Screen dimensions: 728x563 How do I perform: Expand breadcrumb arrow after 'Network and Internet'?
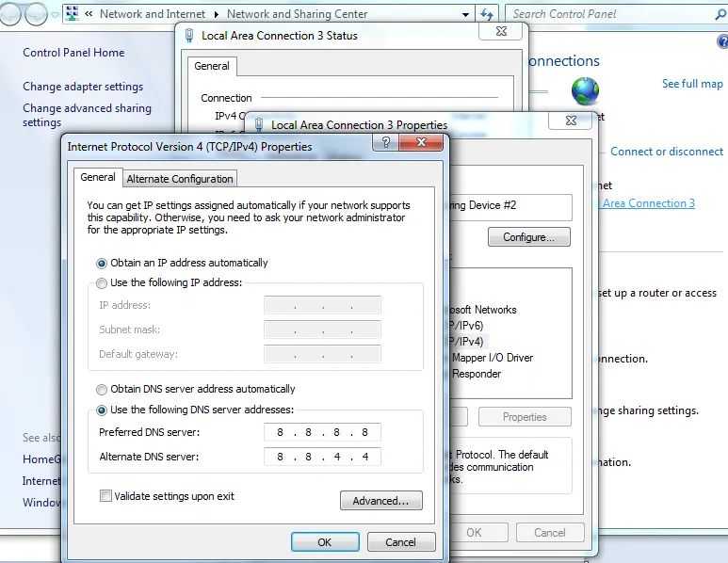217,14
